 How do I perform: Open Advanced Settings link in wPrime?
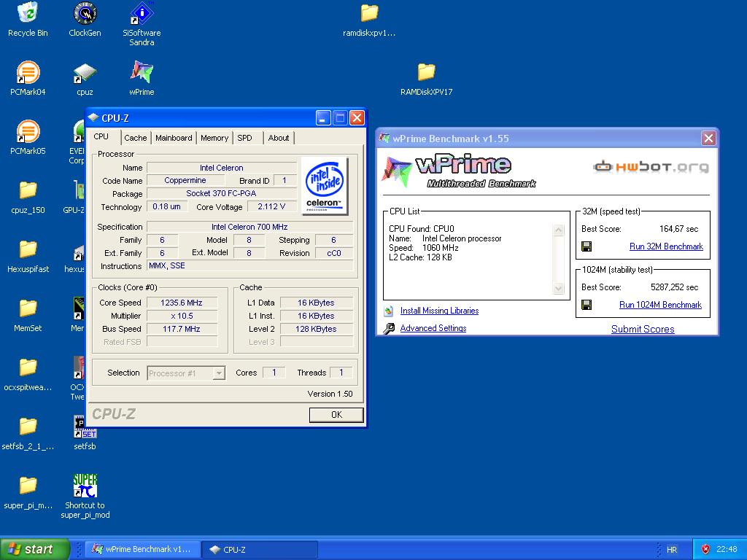(x=433, y=328)
